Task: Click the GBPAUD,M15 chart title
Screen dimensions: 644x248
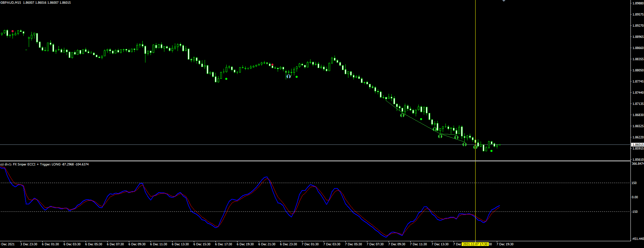Action: coord(10,2)
